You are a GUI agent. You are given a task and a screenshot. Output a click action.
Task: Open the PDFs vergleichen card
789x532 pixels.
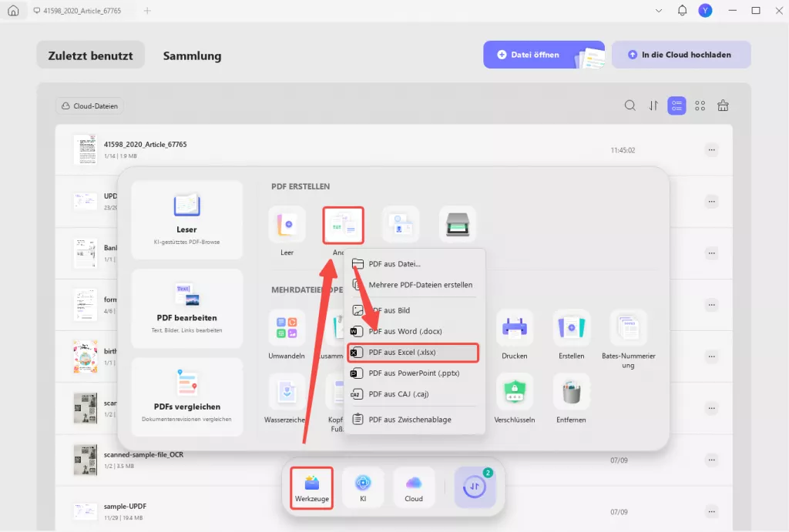pyautogui.click(x=186, y=396)
